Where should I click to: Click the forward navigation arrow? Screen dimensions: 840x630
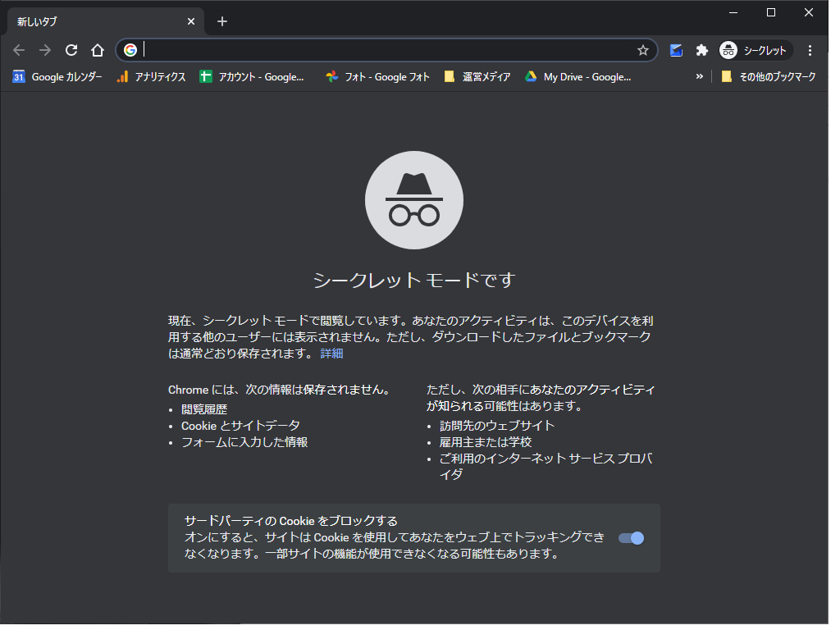tap(45, 50)
